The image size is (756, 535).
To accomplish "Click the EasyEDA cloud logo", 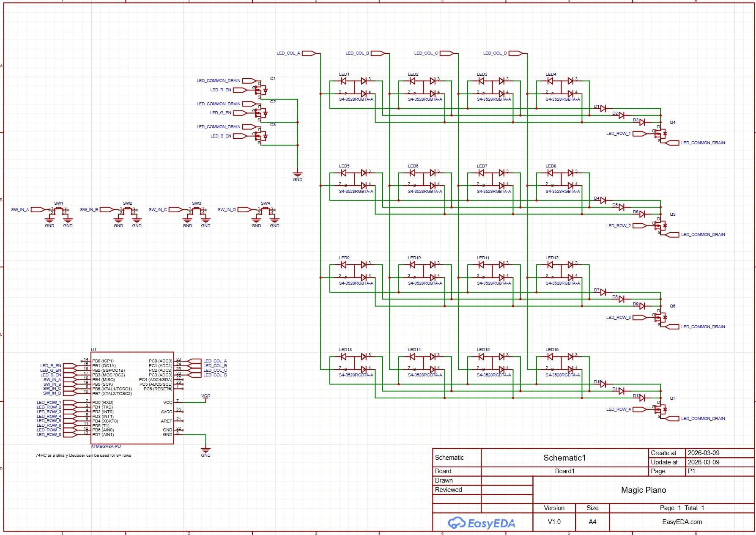I will pos(456,523).
